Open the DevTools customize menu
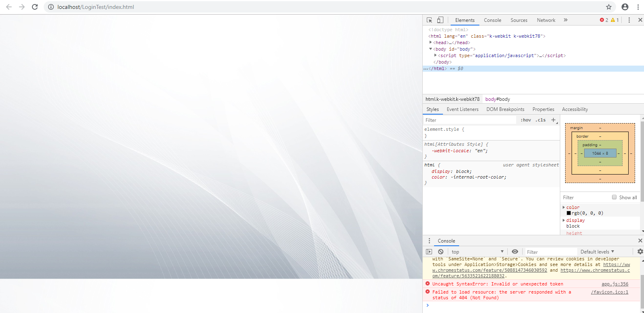Screen dimensions: 644x313 pyautogui.click(x=629, y=20)
